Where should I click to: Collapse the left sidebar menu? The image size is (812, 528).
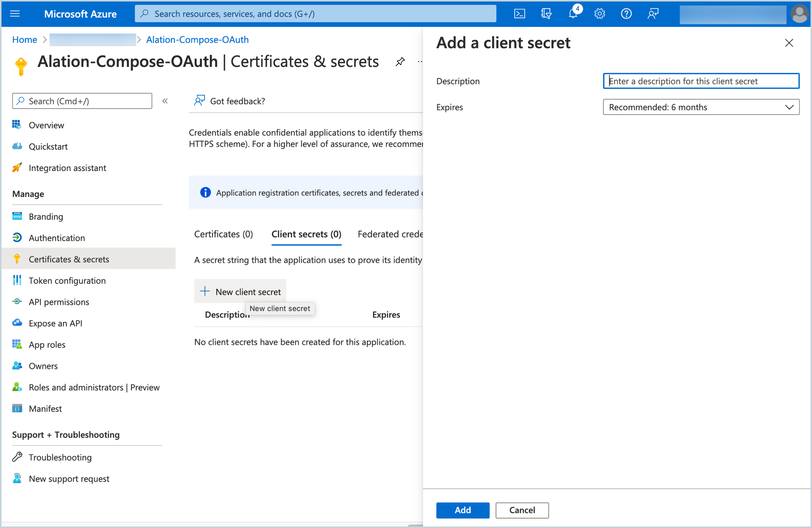(x=165, y=101)
